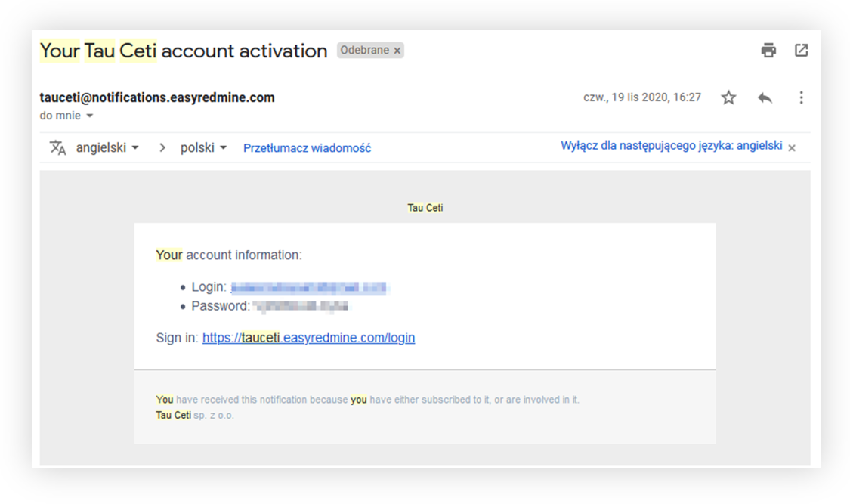Click the 'Tau Ceti' header above message card

click(x=425, y=208)
